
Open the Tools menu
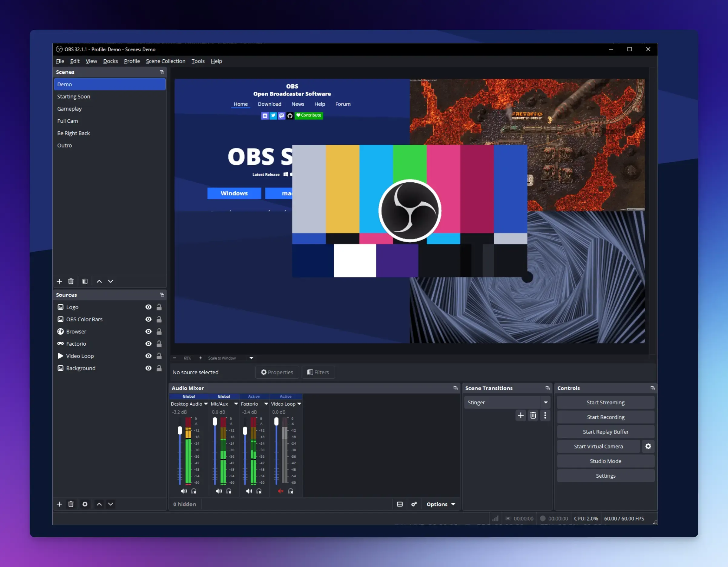(198, 61)
